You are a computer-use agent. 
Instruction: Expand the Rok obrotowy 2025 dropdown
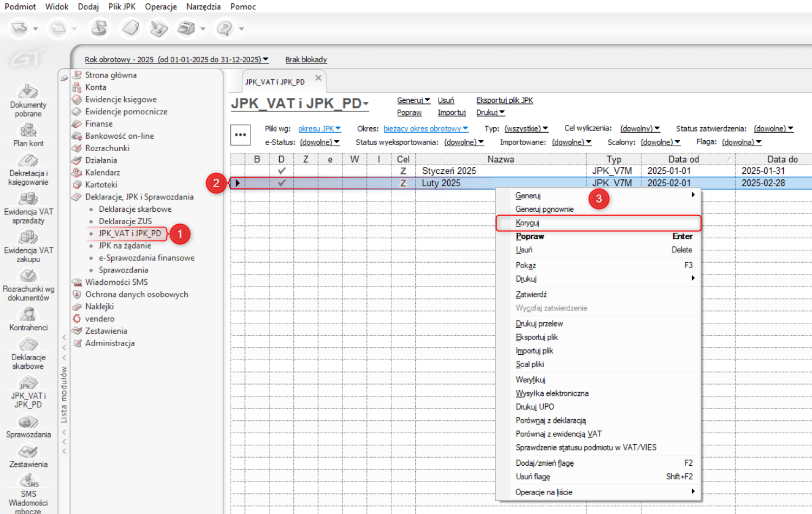pos(176,60)
